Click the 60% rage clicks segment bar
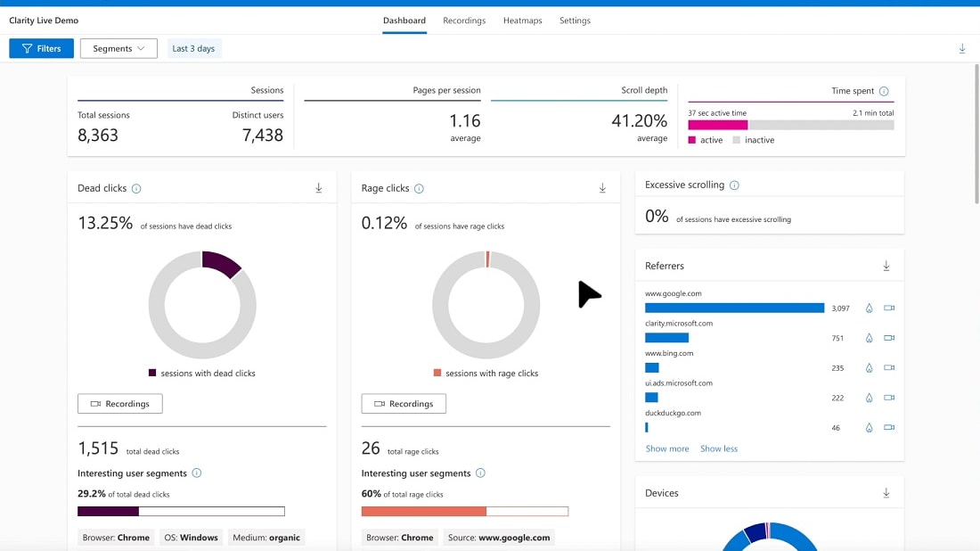This screenshot has height=551, width=980. 465,512
